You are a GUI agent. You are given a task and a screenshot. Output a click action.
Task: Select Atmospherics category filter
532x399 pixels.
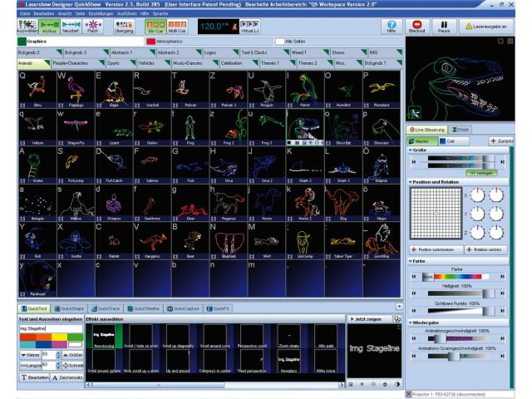coord(209,42)
